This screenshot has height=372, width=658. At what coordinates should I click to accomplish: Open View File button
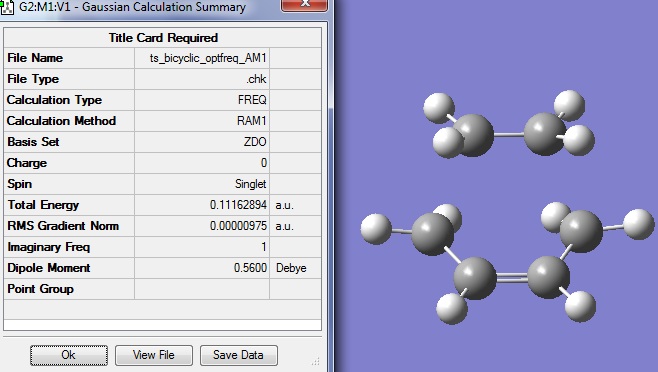154,355
